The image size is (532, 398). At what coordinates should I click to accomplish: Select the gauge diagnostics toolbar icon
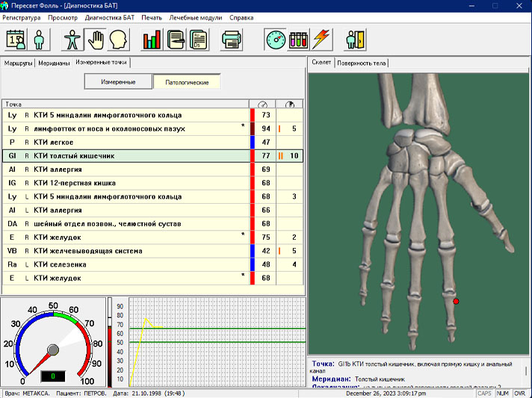click(x=276, y=38)
